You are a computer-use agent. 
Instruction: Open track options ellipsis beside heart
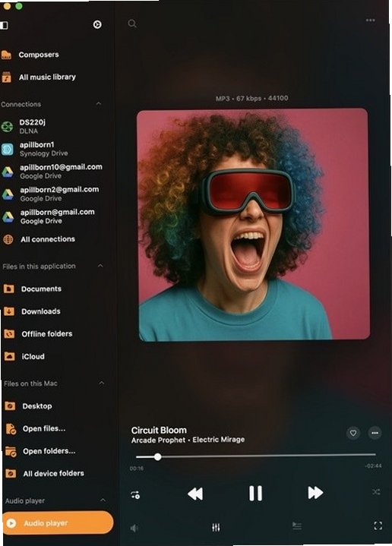[375, 433]
